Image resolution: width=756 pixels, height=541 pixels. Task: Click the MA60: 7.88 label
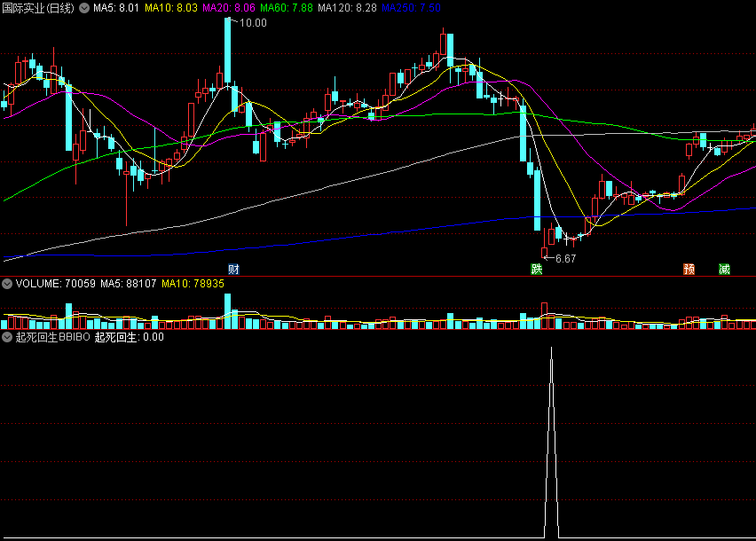[x=287, y=8]
